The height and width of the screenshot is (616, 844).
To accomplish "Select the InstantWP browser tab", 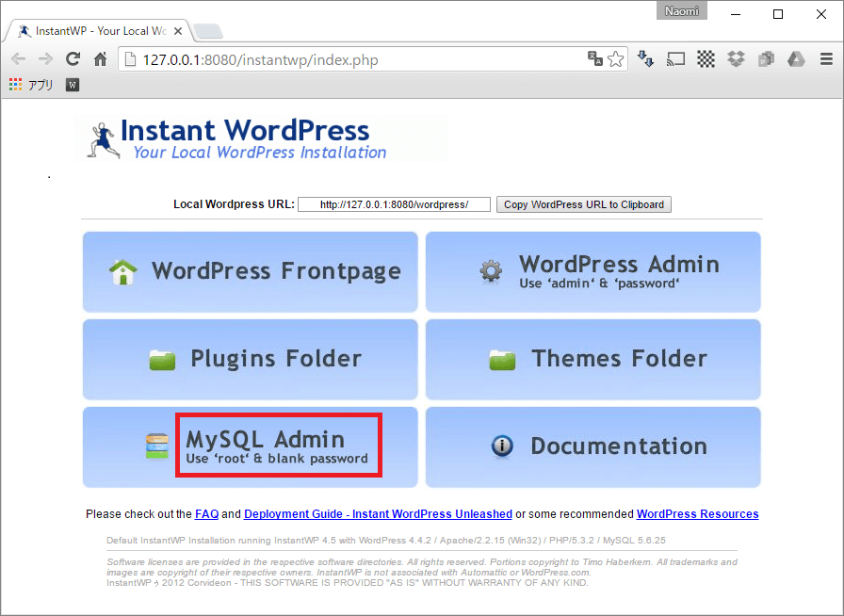I will click(x=94, y=29).
